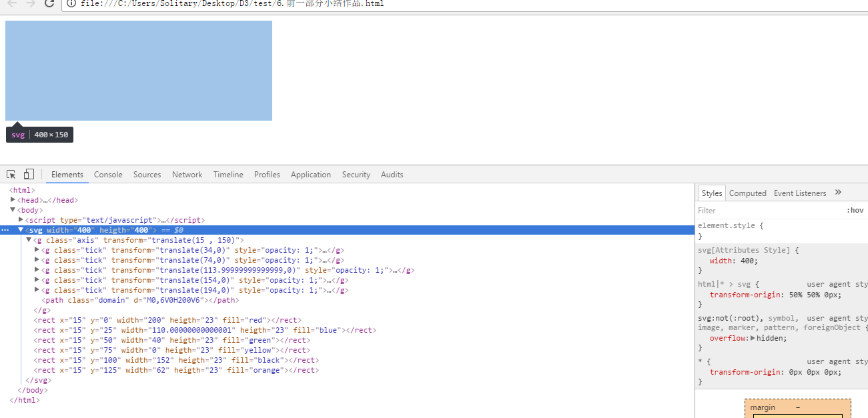868x418 pixels.
Task: Click the Styles Filter input field
Action: (767, 210)
